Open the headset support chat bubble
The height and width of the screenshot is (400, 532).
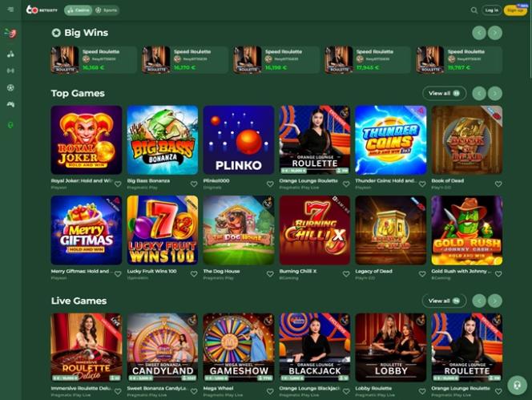pyautogui.click(x=517, y=385)
